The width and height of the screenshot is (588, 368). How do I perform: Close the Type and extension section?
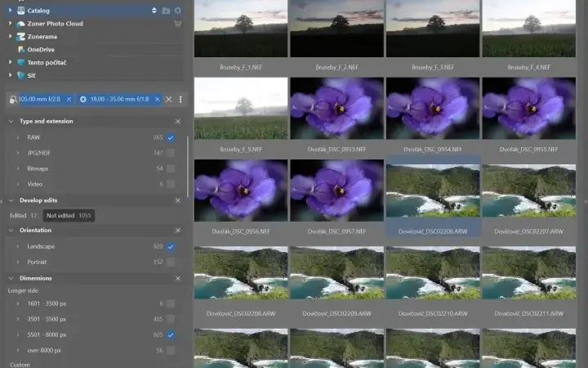pos(178,121)
